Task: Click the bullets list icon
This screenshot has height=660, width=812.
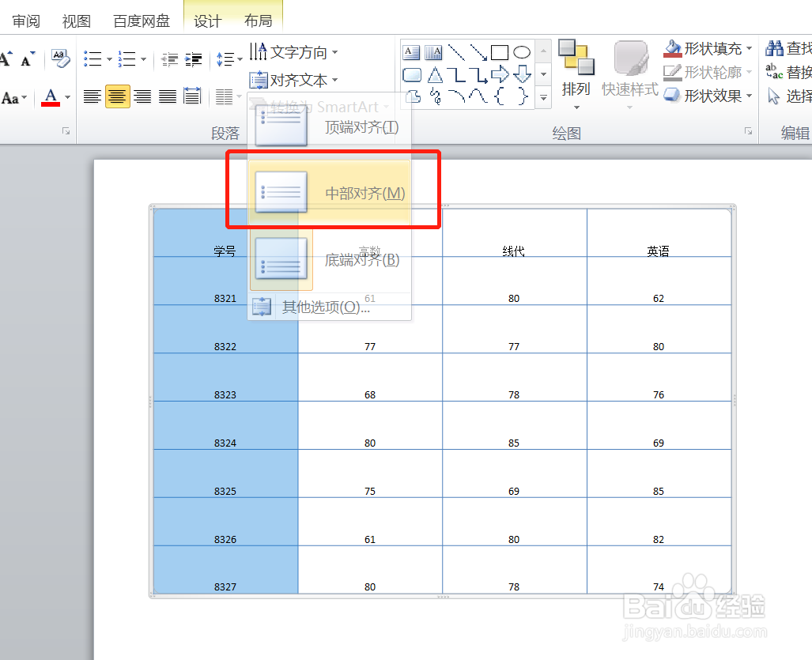Action: 93,58
